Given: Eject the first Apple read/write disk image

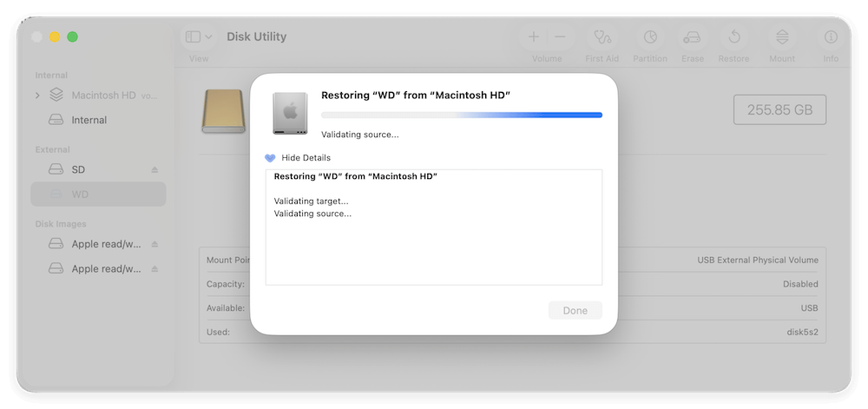Looking at the screenshot, I should click(155, 244).
